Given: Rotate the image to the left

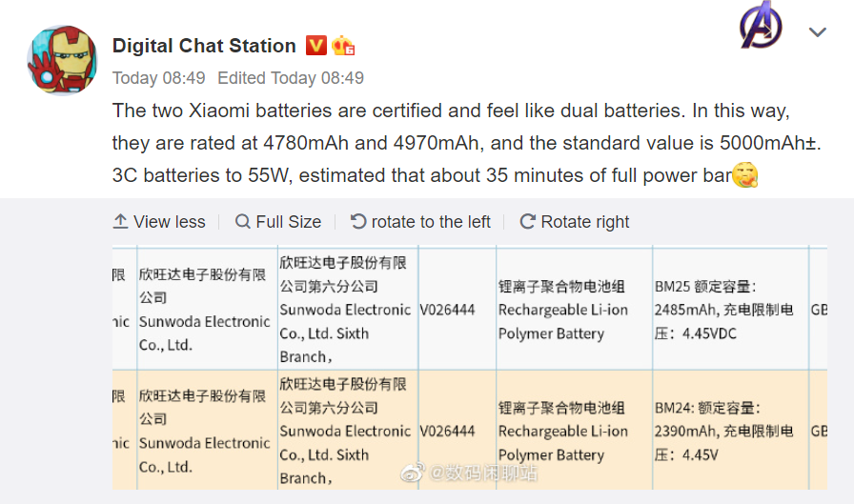Looking at the screenshot, I should 420,222.
